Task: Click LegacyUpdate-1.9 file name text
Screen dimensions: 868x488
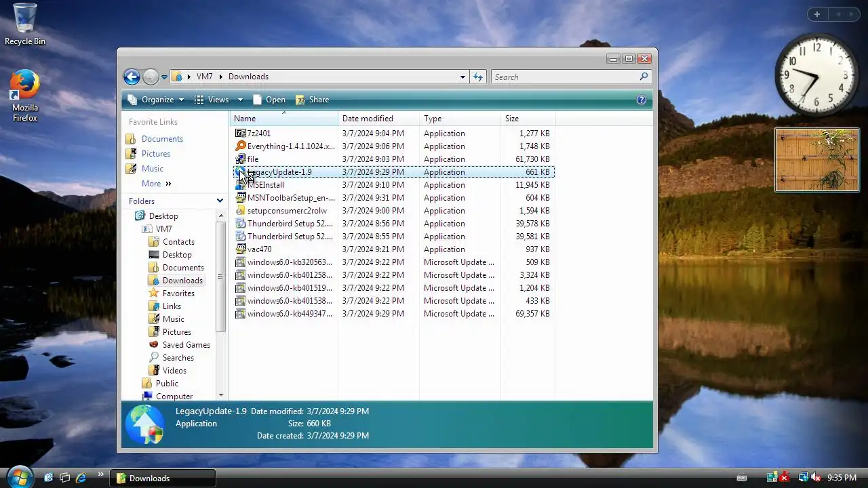Action: pos(279,172)
